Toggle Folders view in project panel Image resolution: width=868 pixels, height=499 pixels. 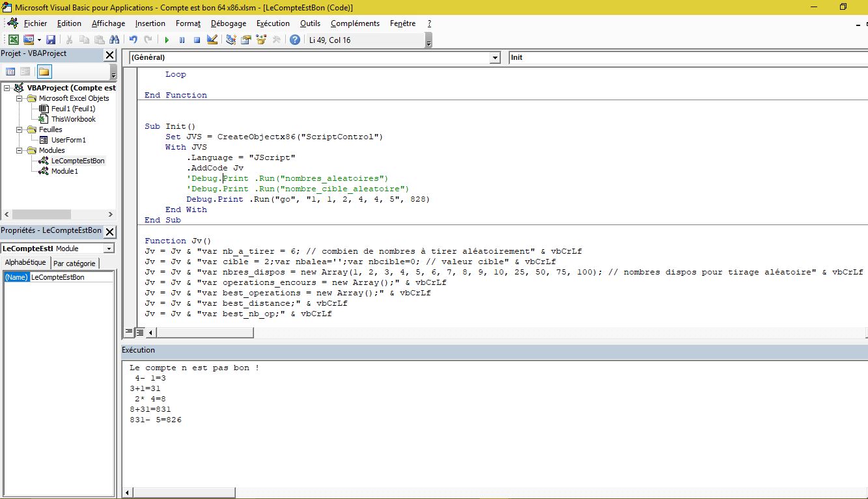click(44, 72)
